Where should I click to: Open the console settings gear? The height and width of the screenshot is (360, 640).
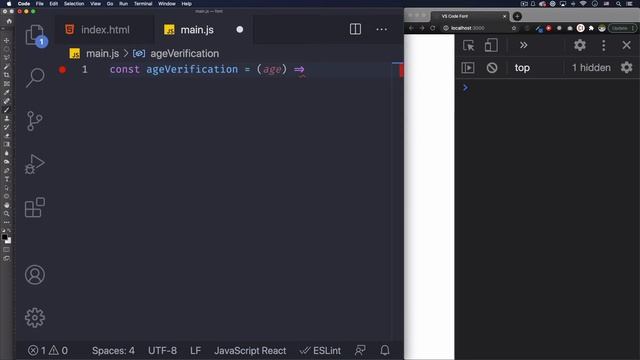click(627, 67)
